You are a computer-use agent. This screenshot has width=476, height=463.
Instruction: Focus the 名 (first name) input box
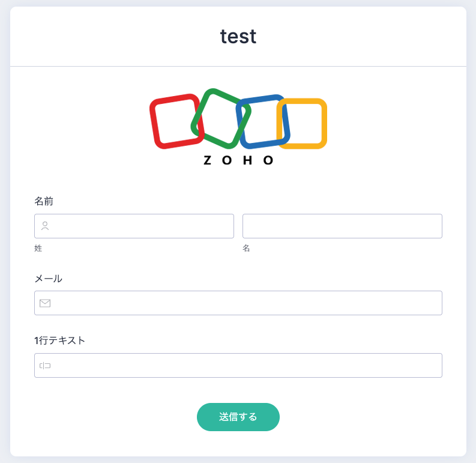[342, 226]
